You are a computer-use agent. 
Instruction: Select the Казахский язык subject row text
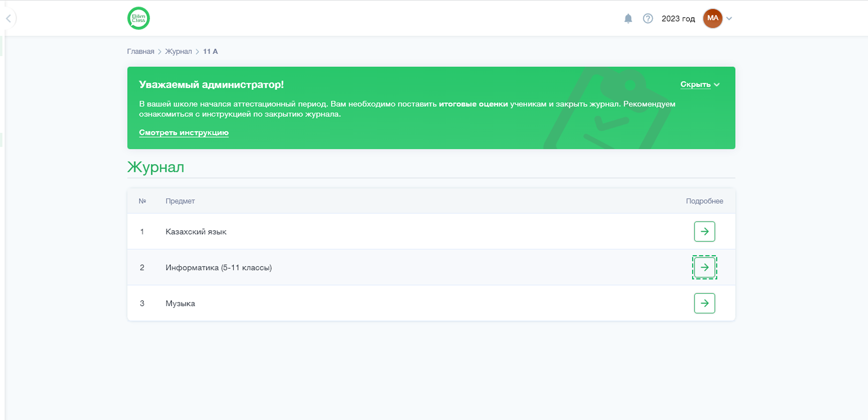pyautogui.click(x=196, y=231)
